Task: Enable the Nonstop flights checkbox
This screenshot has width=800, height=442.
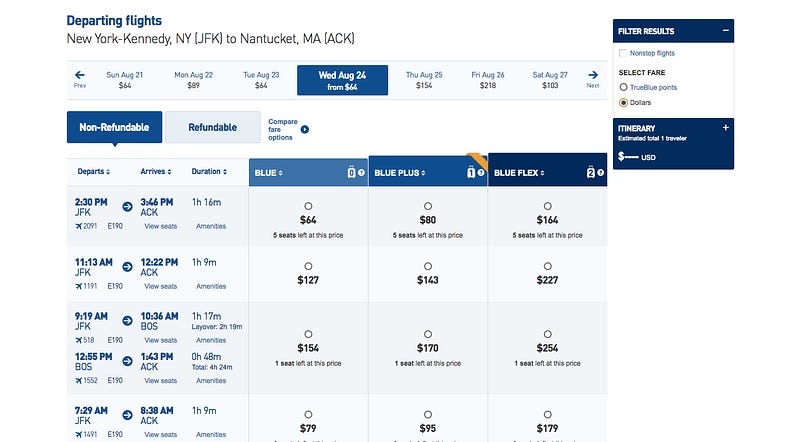Action: (622, 53)
